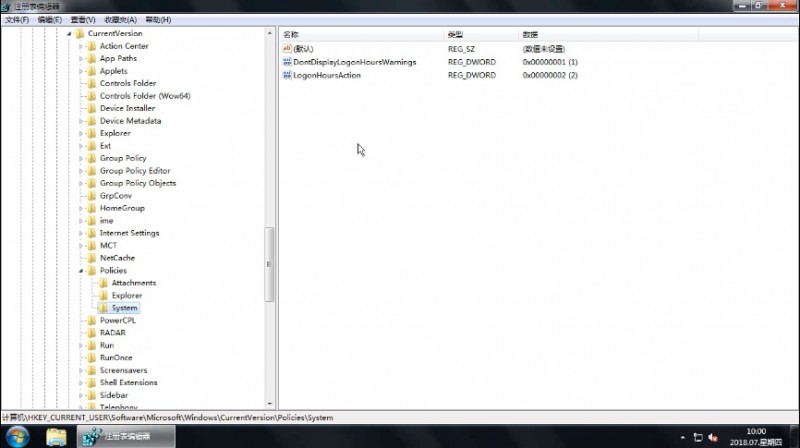
Task: Expand the Internet Settings key
Action: [x=81, y=233]
